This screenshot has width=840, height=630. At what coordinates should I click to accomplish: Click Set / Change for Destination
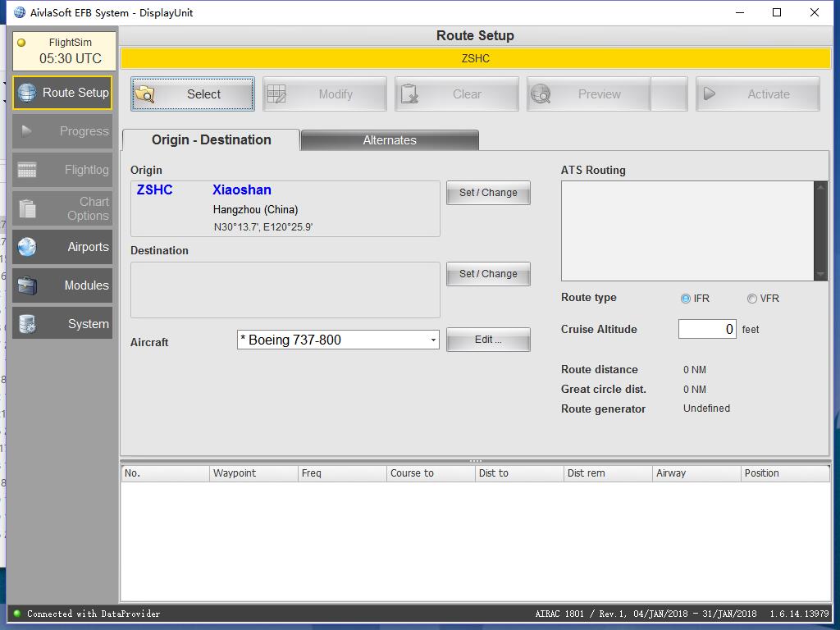(488, 274)
